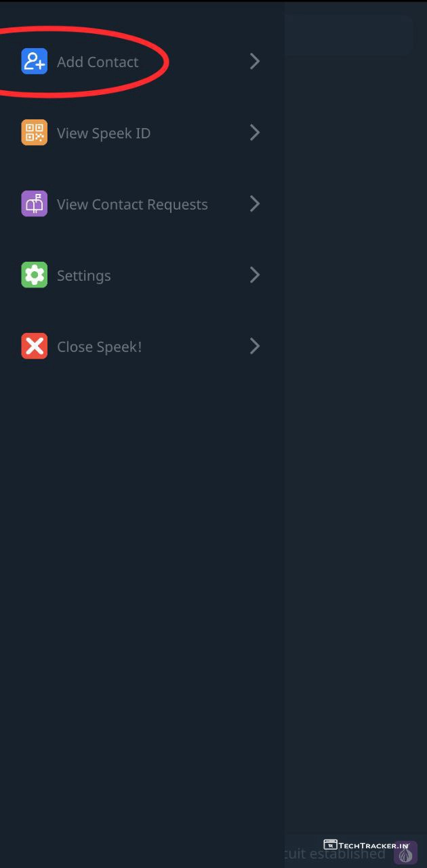The height and width of the screenshot is (868, 427).
Task: Click the orange QR code icon
Action: click(x=34, y=133)
